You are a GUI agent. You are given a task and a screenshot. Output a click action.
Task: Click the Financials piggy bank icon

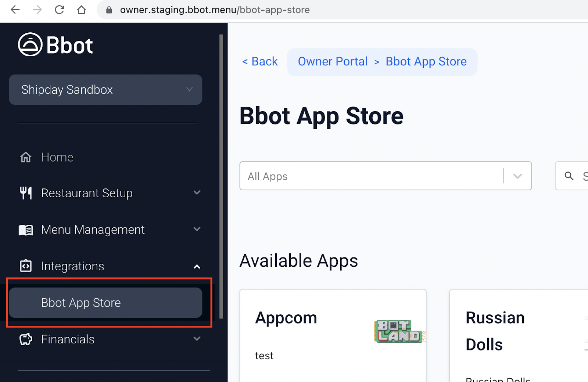click(25, 339)
